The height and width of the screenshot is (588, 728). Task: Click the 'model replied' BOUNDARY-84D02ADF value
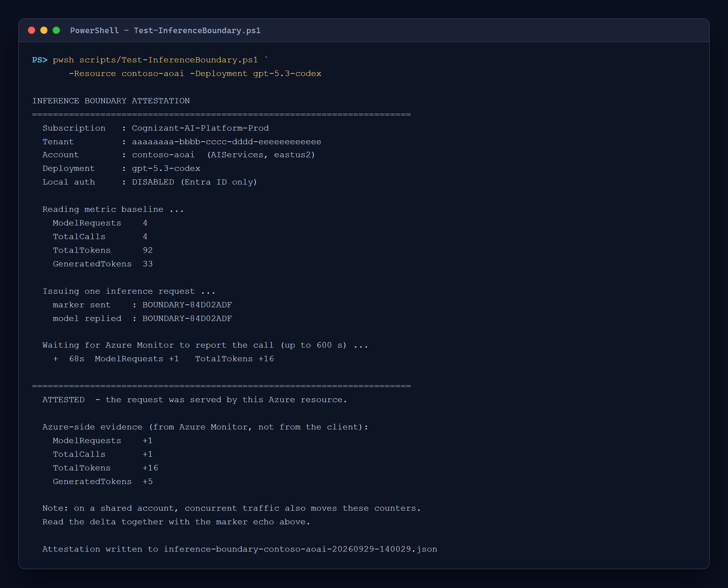(x=187, y=318)
